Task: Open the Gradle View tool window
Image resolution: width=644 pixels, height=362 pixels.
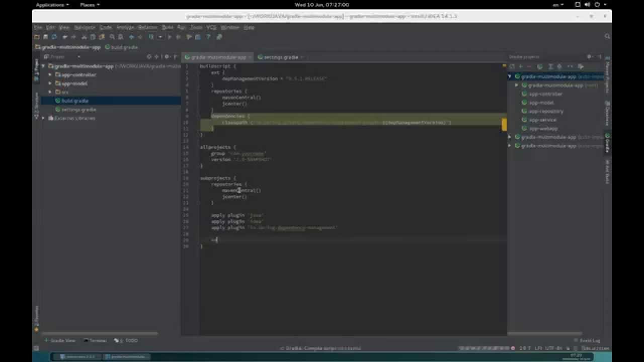Action: [x=61, y=340]
